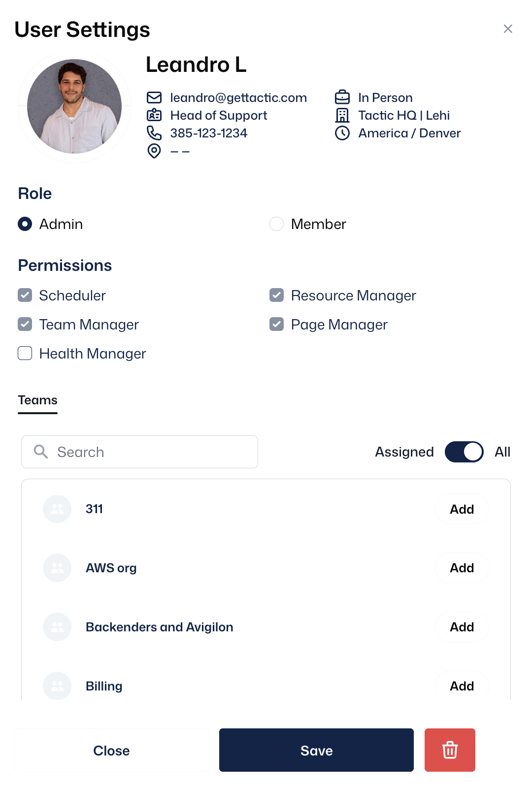
Task: Select the Member role radio button
Action: click(x=277, y=224)
